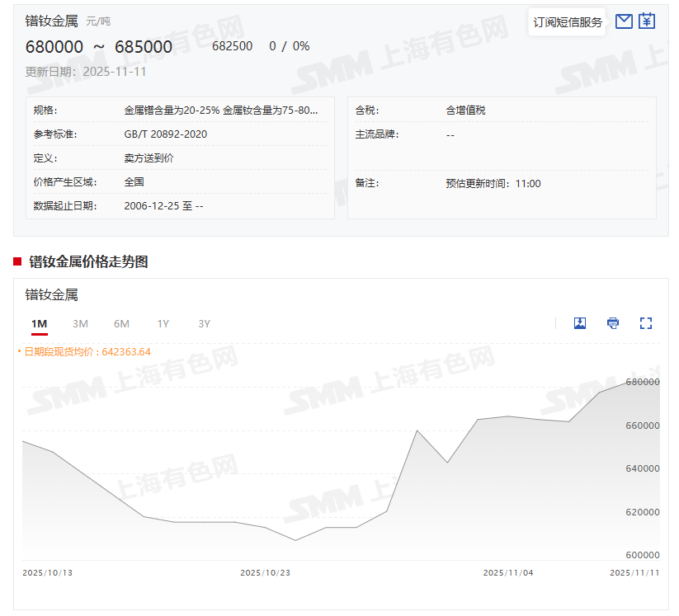The height and width of the screenshot is (616, 679).
Task: Click the 镨钕金属 product title
Action: [51, 21]
